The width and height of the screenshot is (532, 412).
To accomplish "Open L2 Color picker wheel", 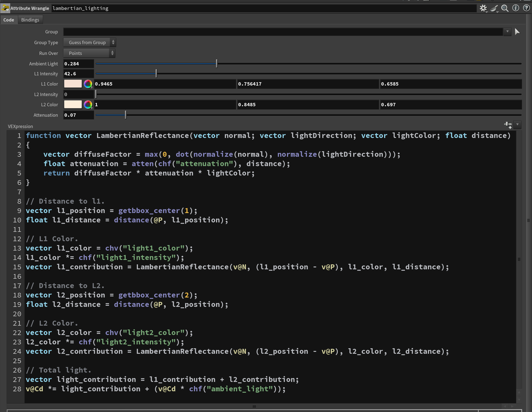I will click(88, 105).
